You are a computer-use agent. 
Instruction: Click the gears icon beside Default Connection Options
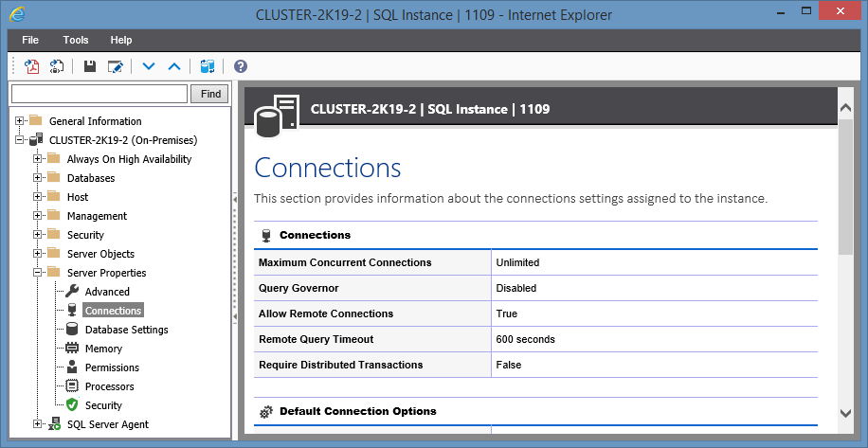[x=266, y=411]
